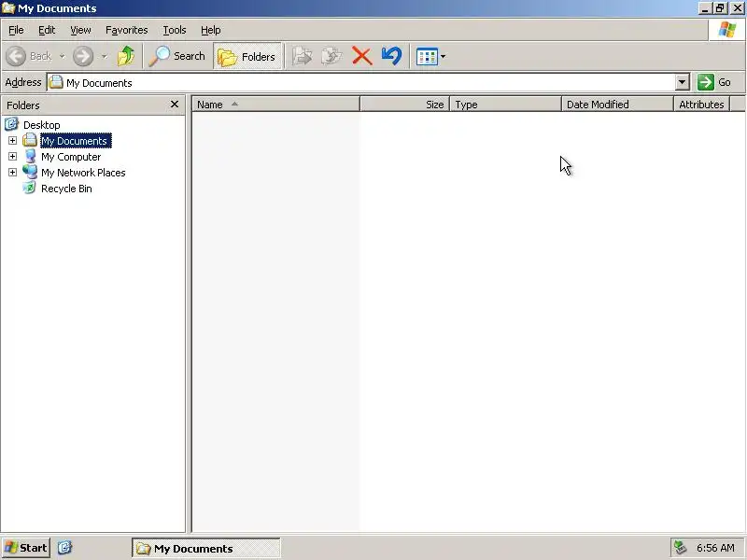747x560 pixels.
Task: Select Desktop in the folder tree
Action: pyautogui.click(x=42, y=125)
